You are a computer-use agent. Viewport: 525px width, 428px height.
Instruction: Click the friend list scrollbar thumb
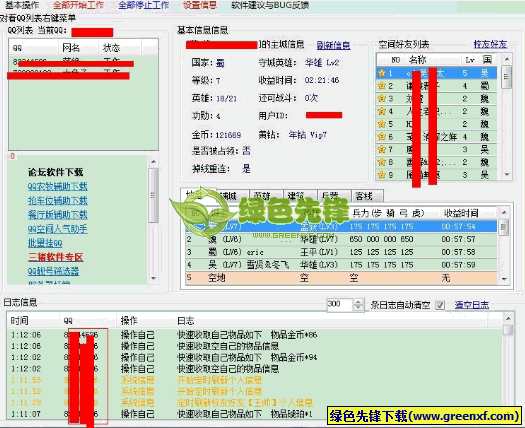[x=507, y=77]
